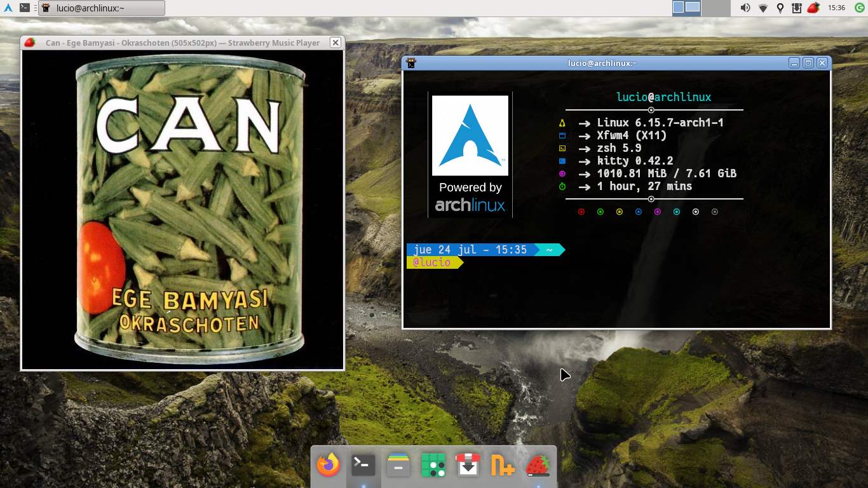Open the terminal from the dock

(363, 466)
